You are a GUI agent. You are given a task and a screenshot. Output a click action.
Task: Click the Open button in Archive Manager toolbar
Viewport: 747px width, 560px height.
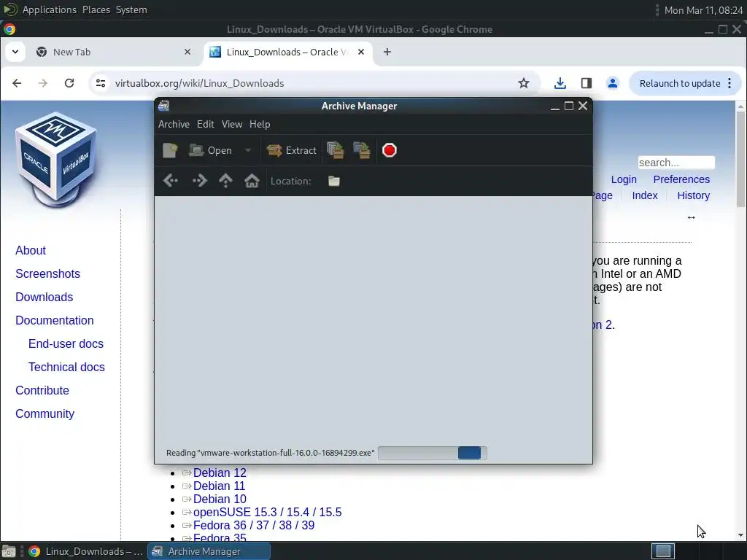210,150
